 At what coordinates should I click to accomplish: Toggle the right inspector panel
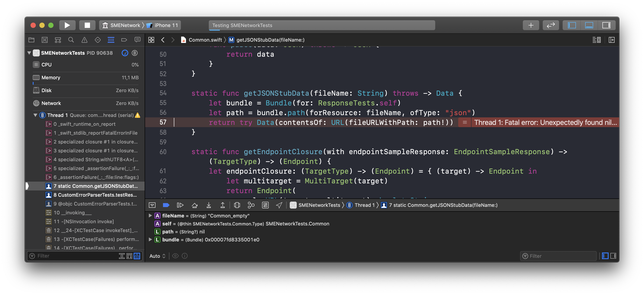tap(606, 25)
